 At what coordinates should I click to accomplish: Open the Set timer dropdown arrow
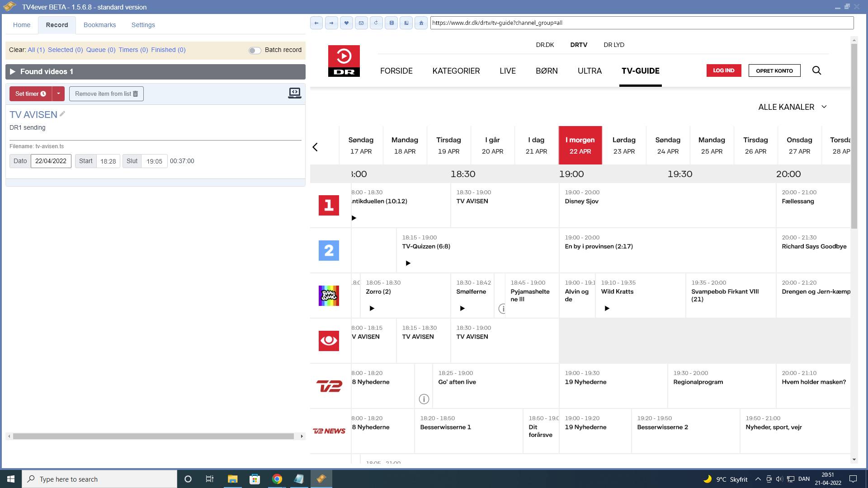(58, 94)
